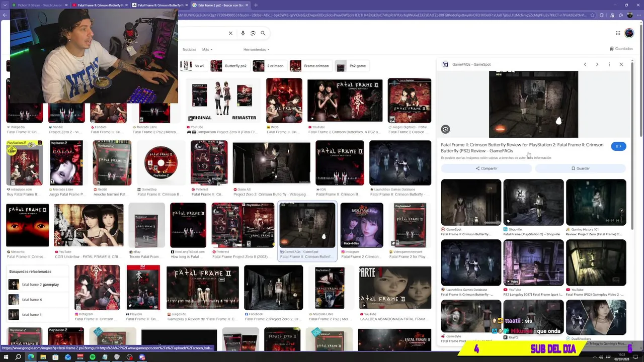Click the Compartir share button

(486, 168)
